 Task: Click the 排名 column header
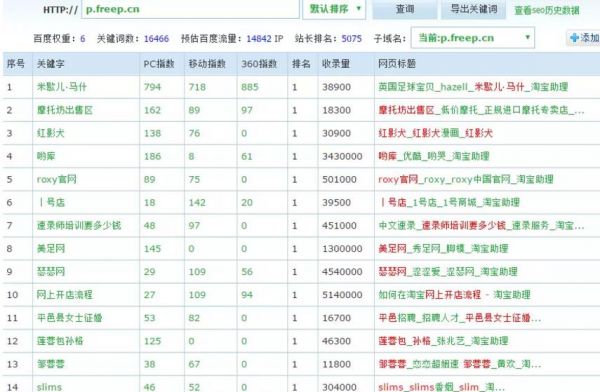point(301,64)
